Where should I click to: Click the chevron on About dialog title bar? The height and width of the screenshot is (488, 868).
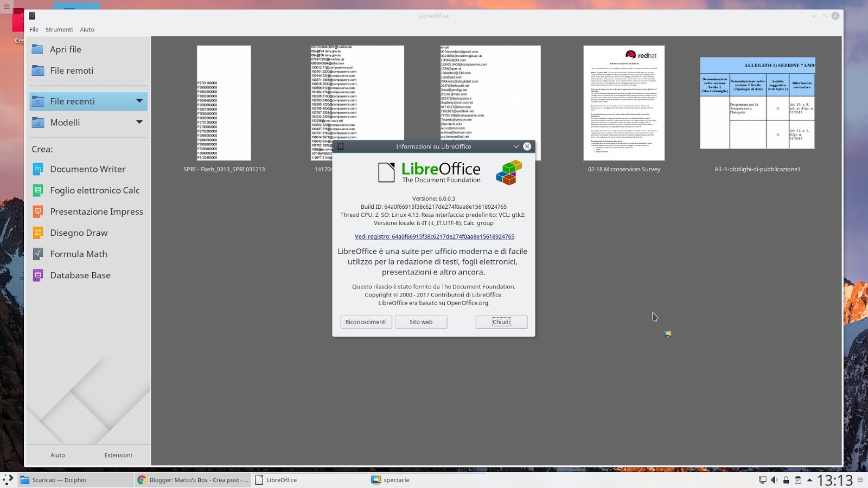pyautogui.click(x=516, y=146)
